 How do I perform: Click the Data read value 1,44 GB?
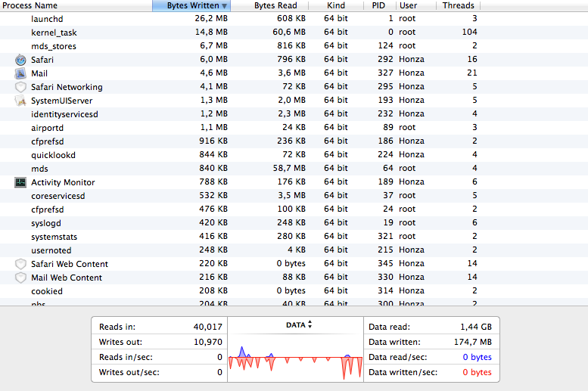(476, 327)
